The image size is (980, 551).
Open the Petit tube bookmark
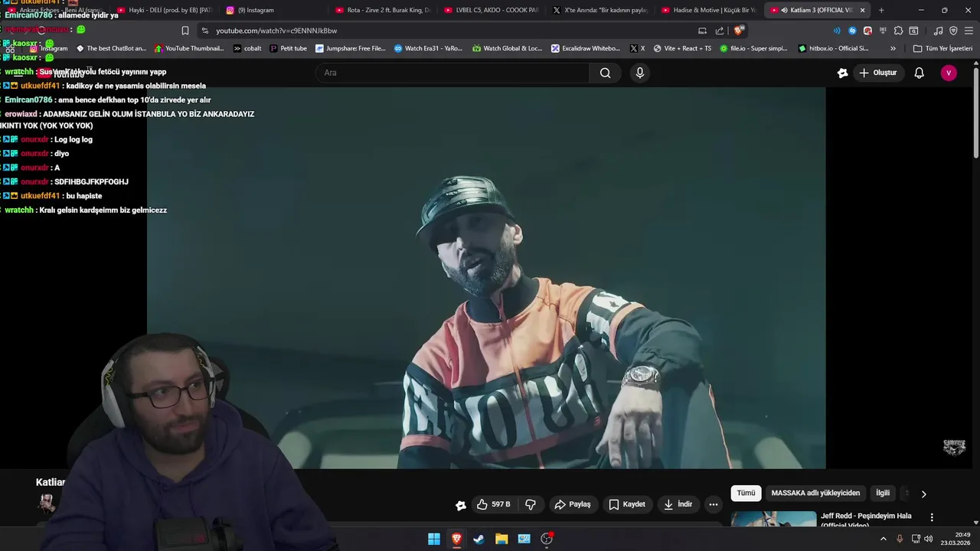[288, 48]
